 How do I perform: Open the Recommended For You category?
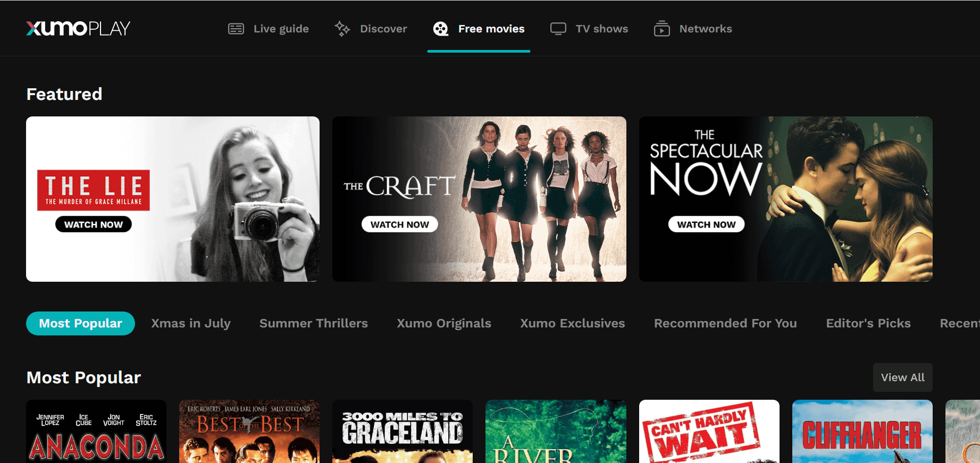(725, 323)
